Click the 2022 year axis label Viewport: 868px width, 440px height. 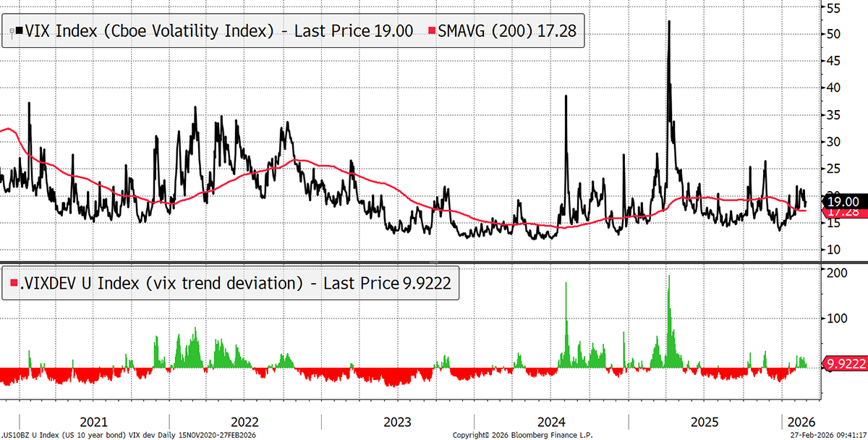pyautogui.click(x=245, y=422)
